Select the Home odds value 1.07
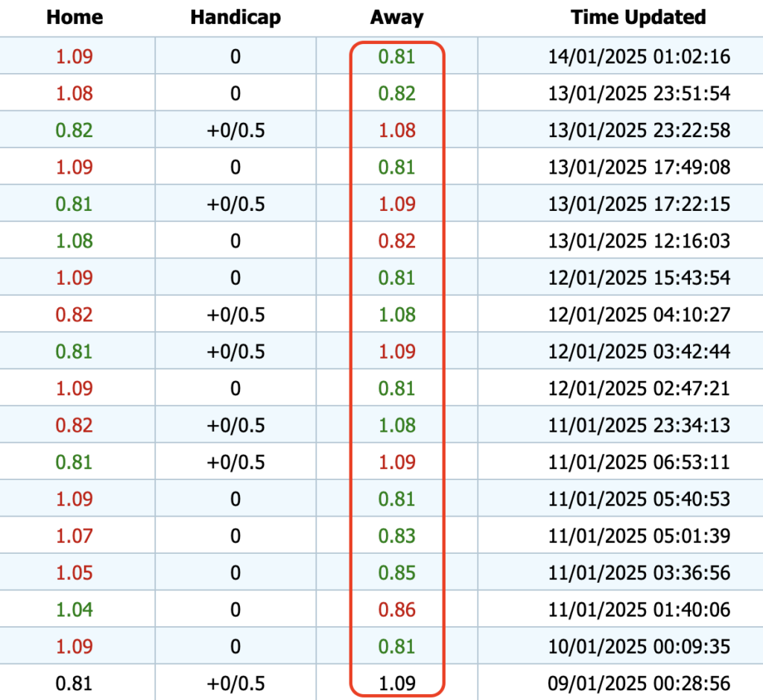This screenshot has height=700, width=763. pyautogui.click(x=76, y=535)
